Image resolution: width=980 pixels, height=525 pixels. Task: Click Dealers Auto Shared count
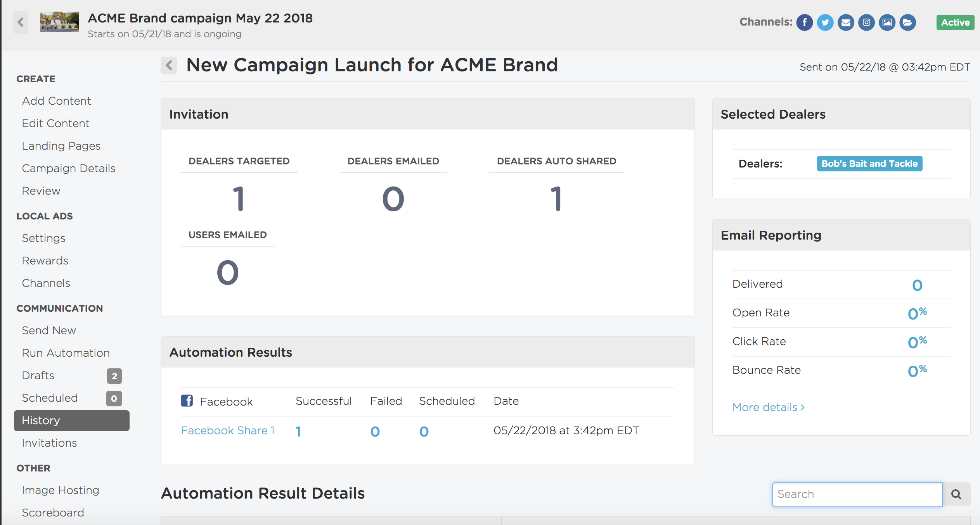pos(556,199)
